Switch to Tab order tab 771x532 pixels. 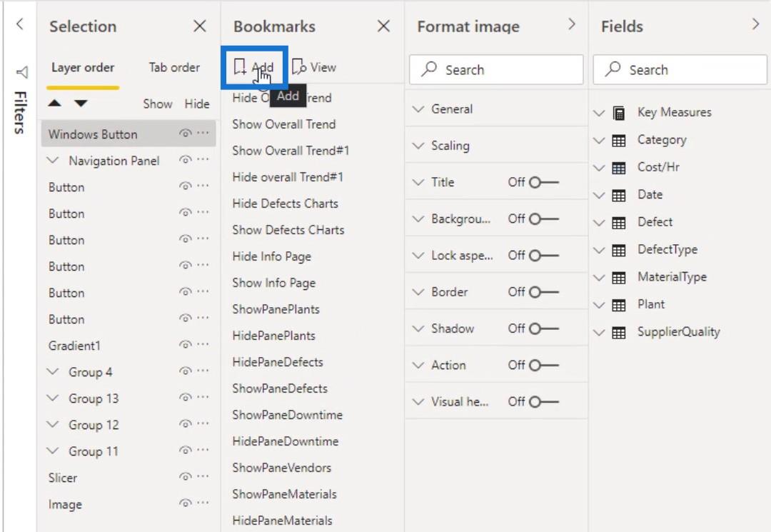click(x=174, y=67)
